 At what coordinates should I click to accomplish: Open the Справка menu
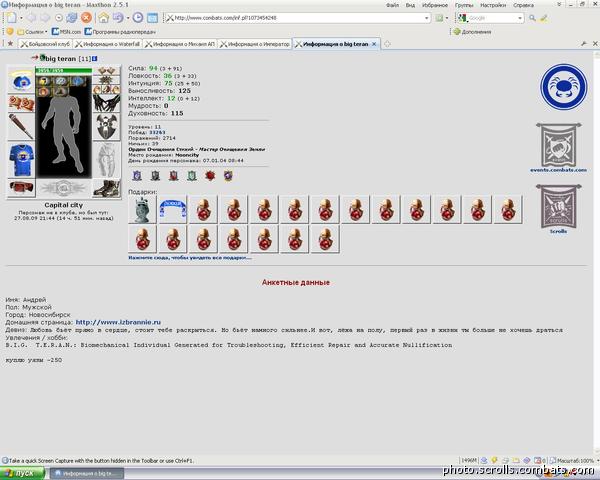click(x=523, y=5)
